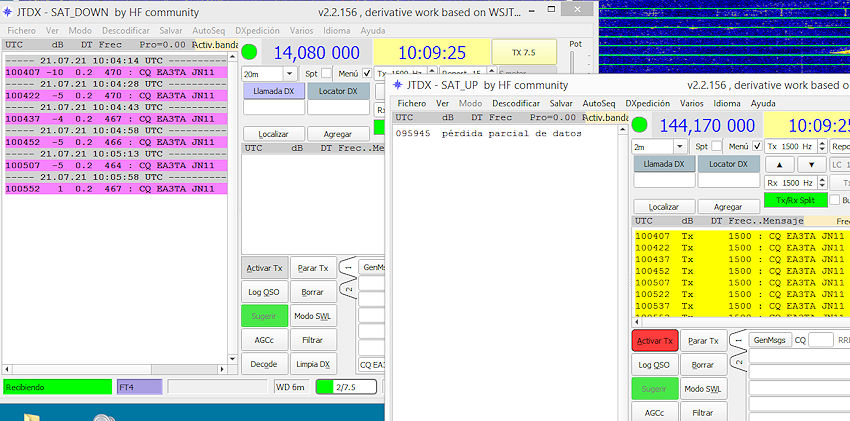This screenshot has width=850, height=421.
Task: Click green 2/7.5 progress bar in status bar
Action: [340, 386]
